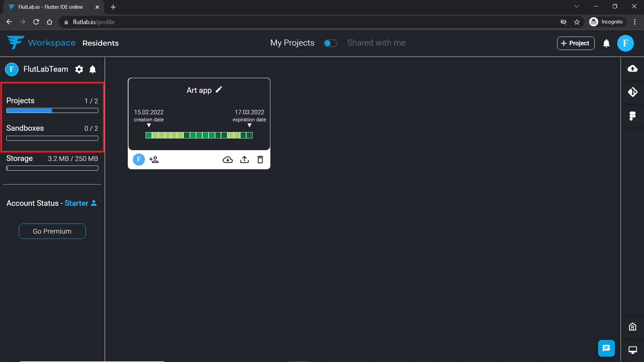Click the owner avatar on Art app card
The image size is (644, 362).
tap(139, 160)
